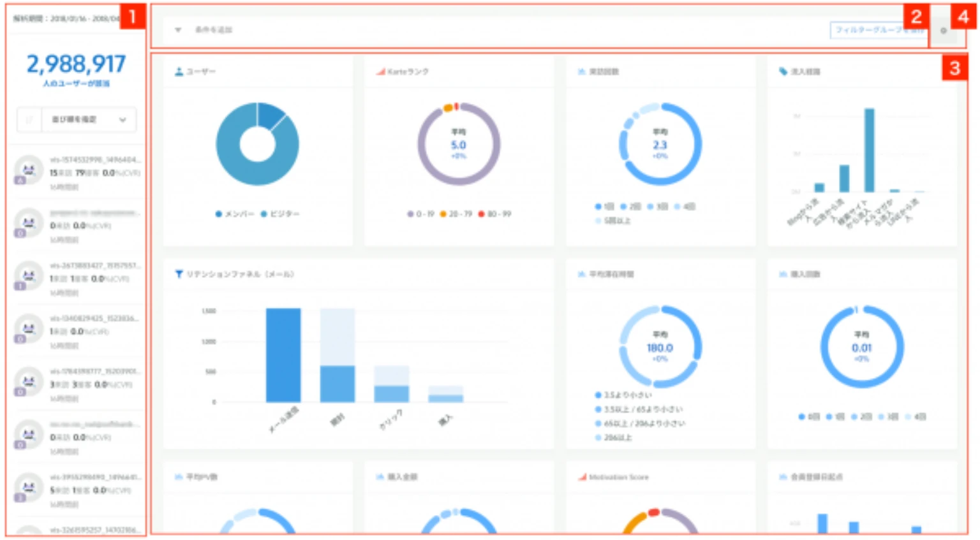Click the tallest bar in 流入経路 chart
This screenshot has width=980, height=540.
[869, 150]
